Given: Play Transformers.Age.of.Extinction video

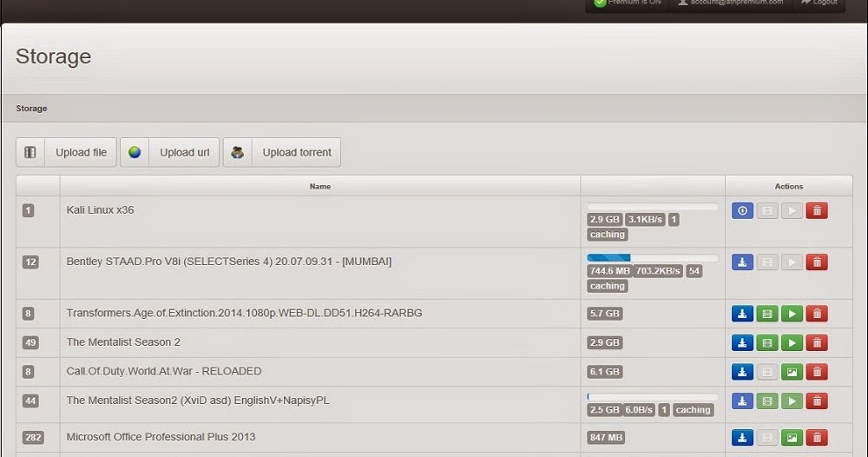Looking at the screenshot, I should point(792,314).
